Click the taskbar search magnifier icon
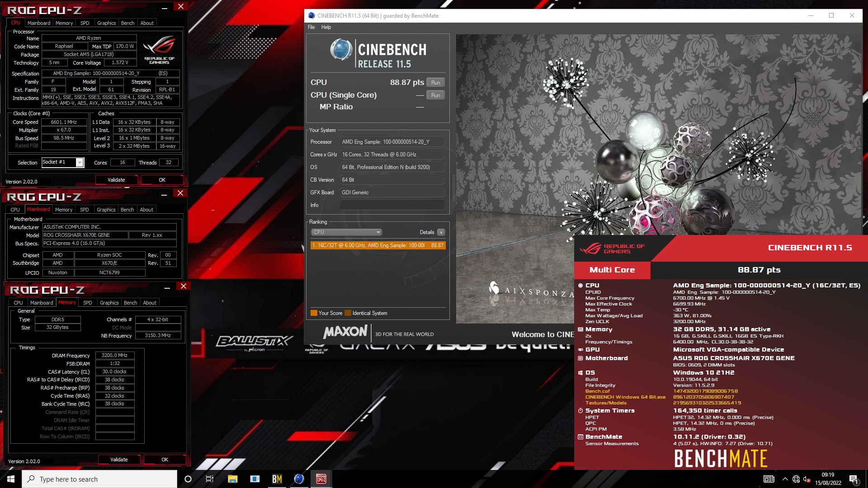The width and height of the screenshot is (868, 488). [31, 479]
